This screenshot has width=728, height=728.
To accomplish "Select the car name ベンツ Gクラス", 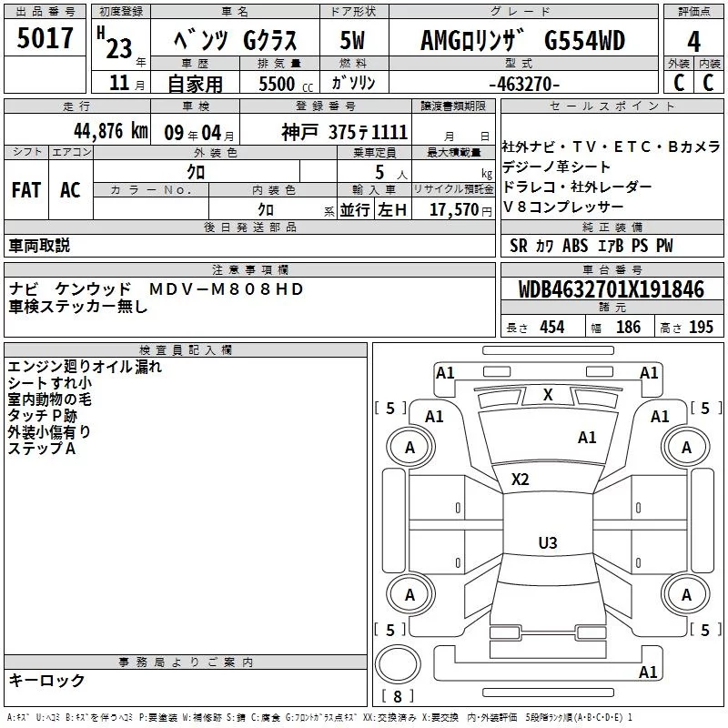I will click(x=235, y=40).
